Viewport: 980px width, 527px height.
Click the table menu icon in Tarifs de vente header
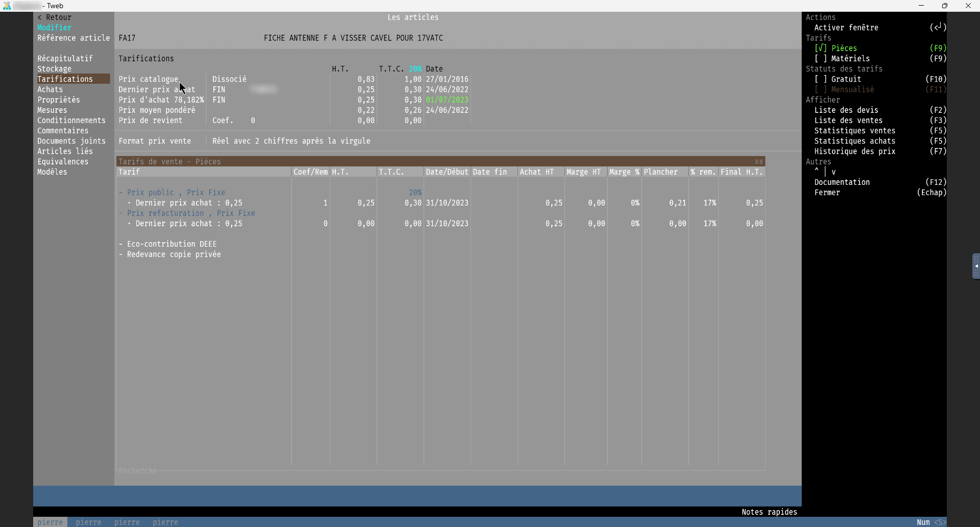click(758, 162)
